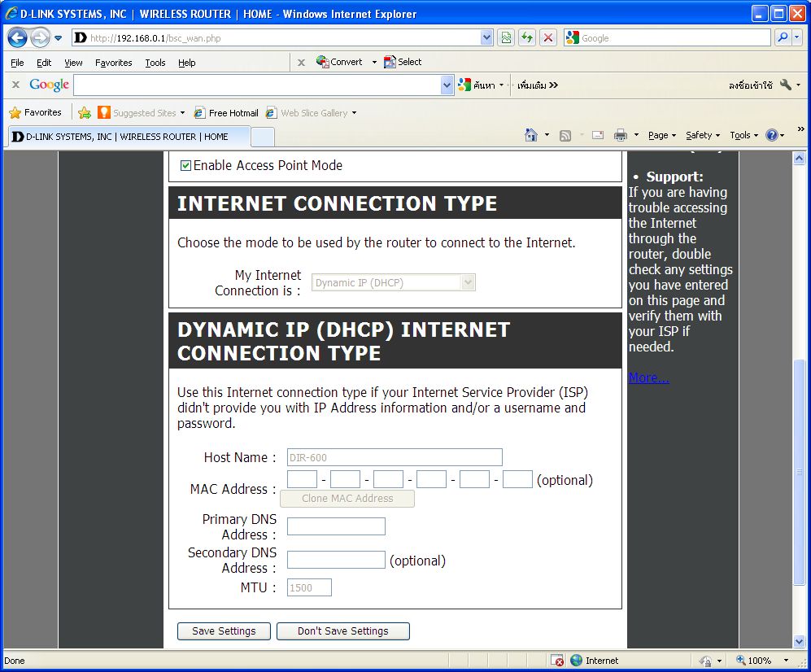Image resolution: width=811 pixels, height=672 pixels.
Task: Open the zoom level 100% control
Action: pos(762,660)
